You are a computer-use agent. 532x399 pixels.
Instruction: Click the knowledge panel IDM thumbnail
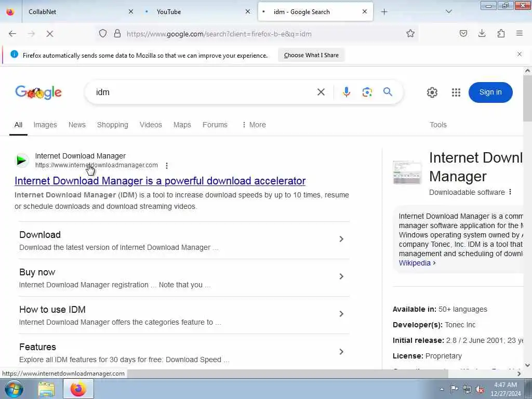coord(407,172)
